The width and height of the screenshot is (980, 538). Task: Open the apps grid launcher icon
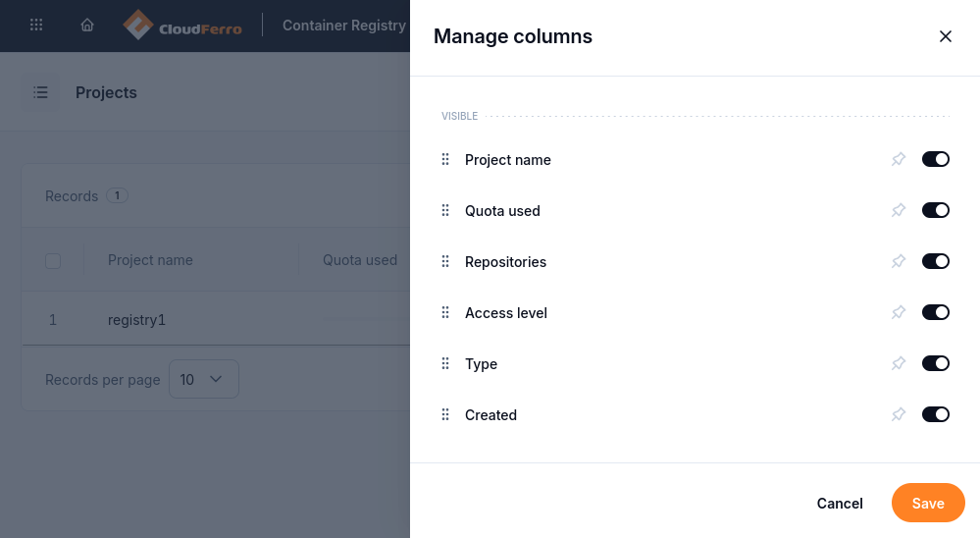(x=36, y=25)
